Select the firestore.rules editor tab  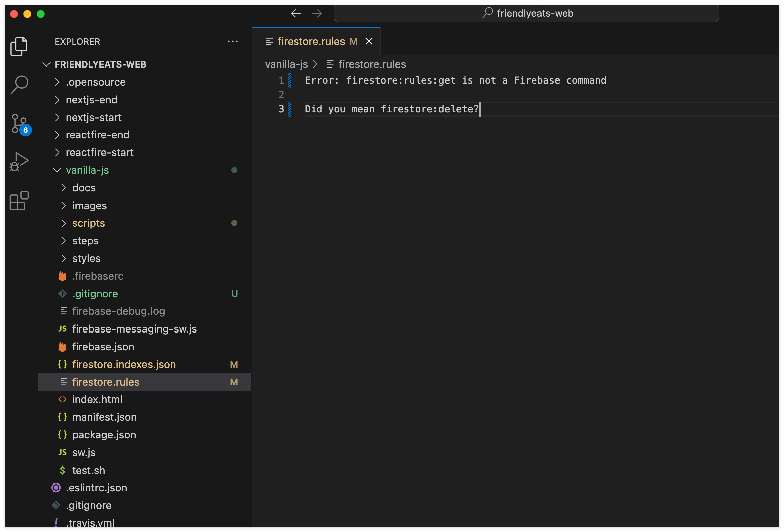coord(311,41)
